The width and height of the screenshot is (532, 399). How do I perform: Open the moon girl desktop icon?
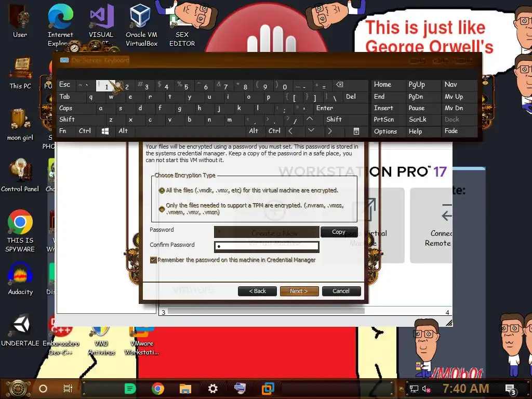click(20, 124)
